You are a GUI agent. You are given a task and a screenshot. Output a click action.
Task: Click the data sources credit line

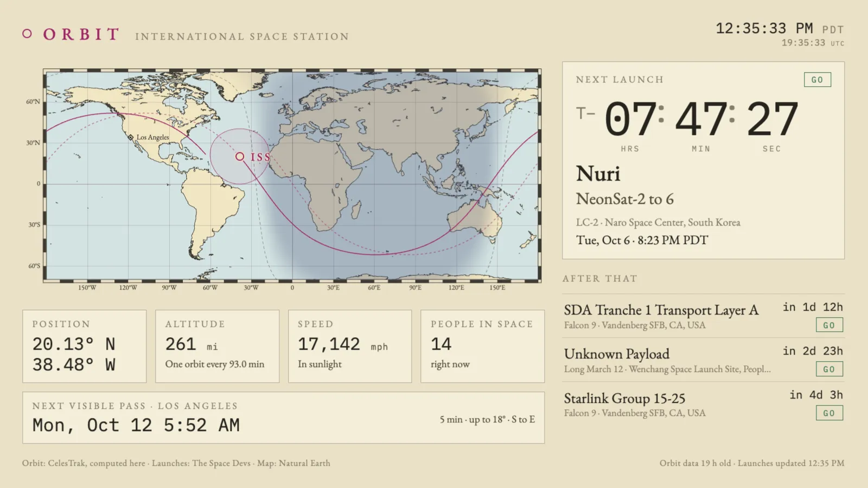[x=176, y=463]
